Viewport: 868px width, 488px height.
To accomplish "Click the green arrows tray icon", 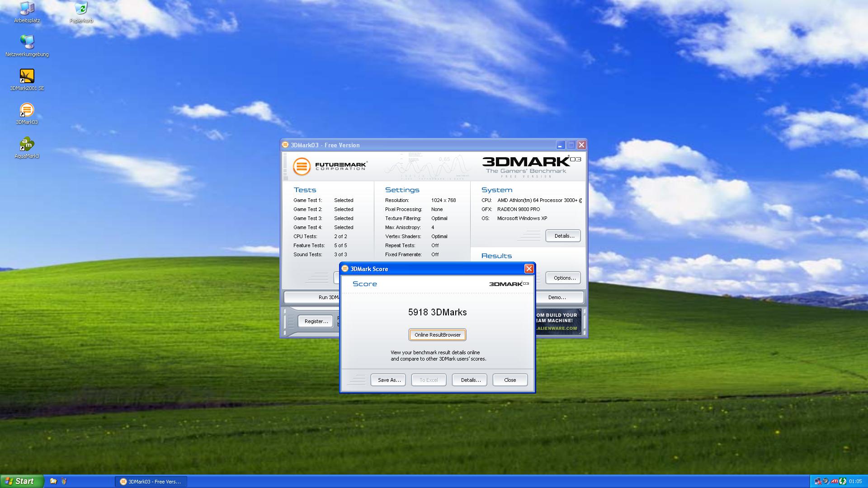I will [x=843, y=482].
